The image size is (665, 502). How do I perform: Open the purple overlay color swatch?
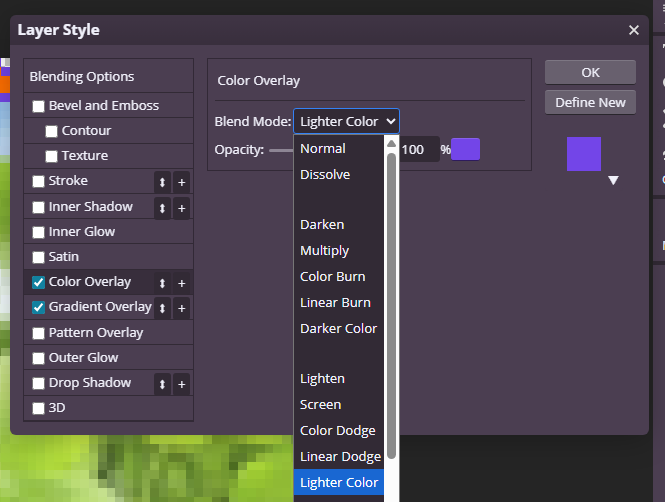tap(466, 149)
